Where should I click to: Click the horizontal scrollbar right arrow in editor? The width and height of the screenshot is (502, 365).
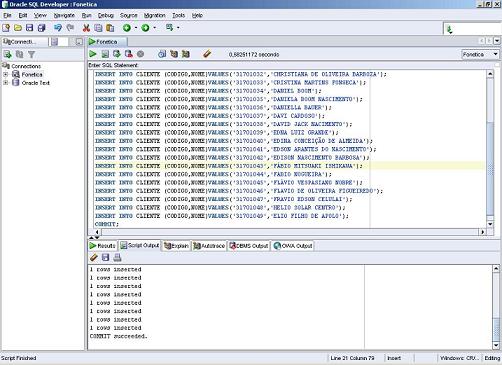482,232
